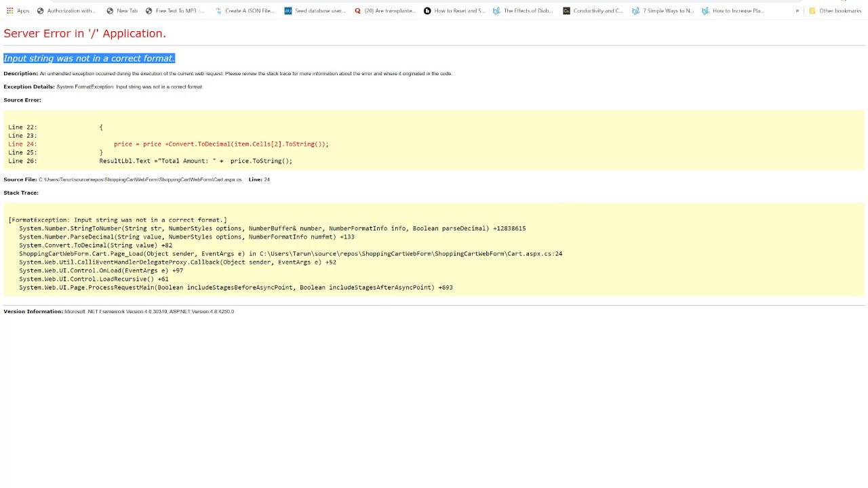Open the 'New Tab' bookmark
Screen dimensions: 868x488
(x=122, y=11)
